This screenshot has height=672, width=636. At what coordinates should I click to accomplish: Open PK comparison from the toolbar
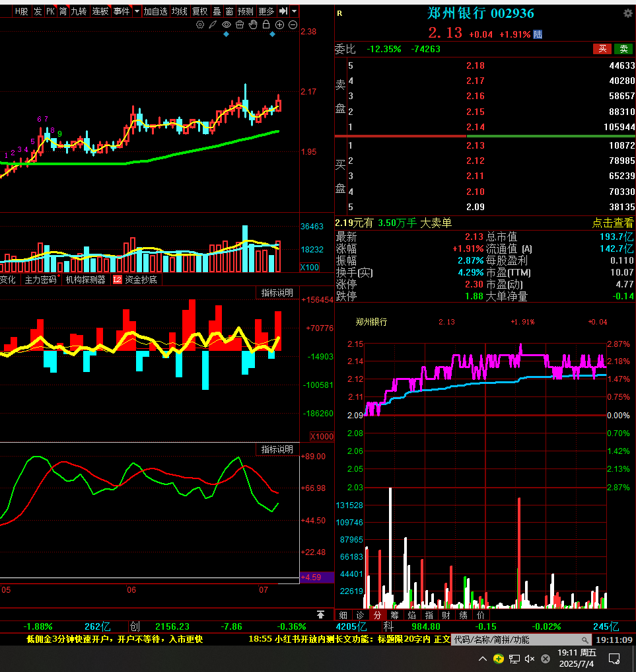tap(51, 11)
